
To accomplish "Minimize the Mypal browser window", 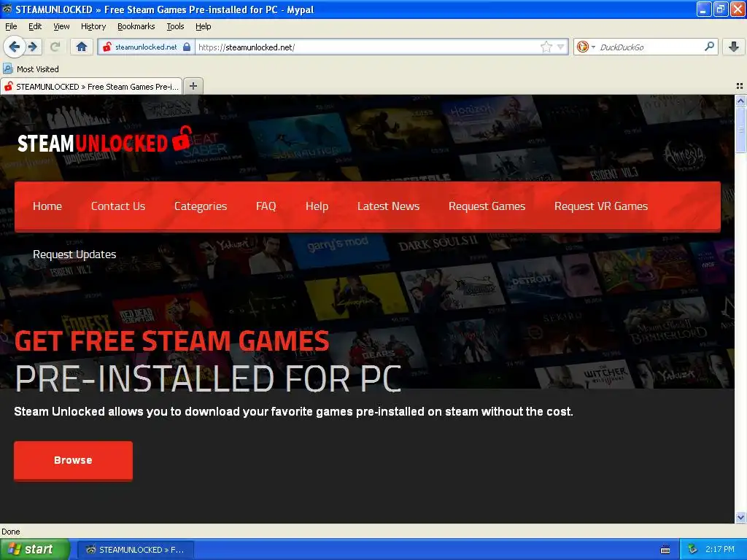I will pyautogui.click(x=704, y=9).
